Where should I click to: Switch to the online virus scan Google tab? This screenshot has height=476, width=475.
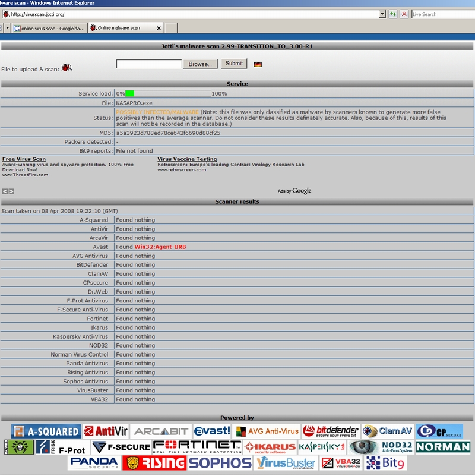click(50, 29)
